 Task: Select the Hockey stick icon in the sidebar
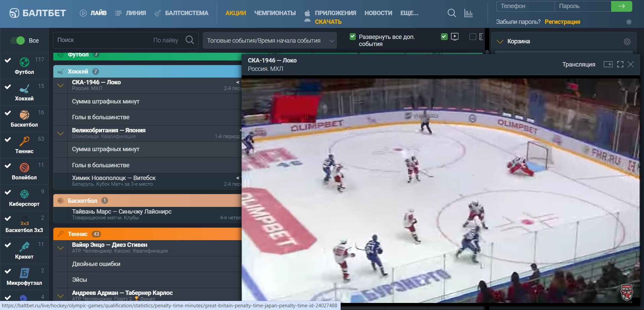click(x=24, y=89)
